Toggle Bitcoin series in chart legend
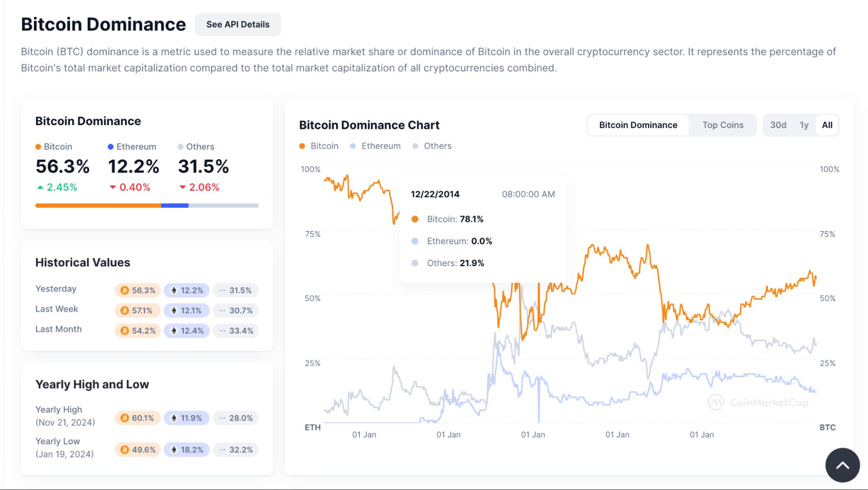868x490 pixels. [x=319, y=146]
